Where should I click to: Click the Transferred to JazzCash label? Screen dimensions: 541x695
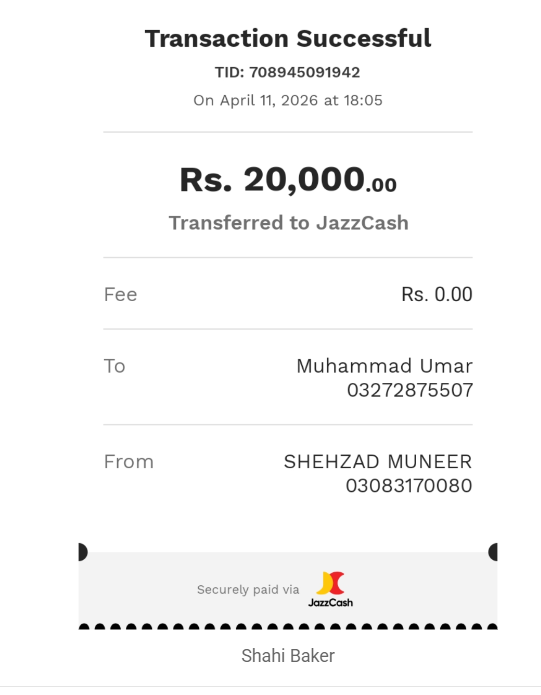click(288, 223)
